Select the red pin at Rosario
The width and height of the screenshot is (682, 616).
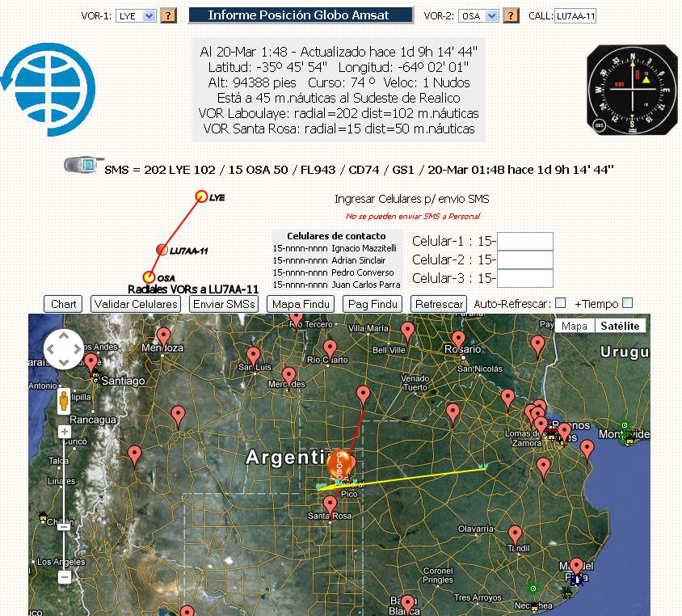[458, 340]
